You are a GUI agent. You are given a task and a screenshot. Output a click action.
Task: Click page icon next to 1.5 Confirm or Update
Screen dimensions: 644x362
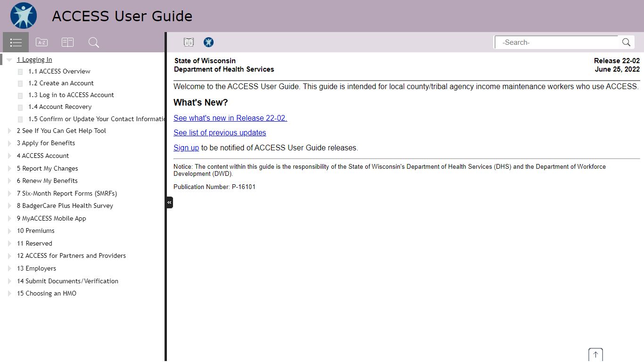pos(20,119)
